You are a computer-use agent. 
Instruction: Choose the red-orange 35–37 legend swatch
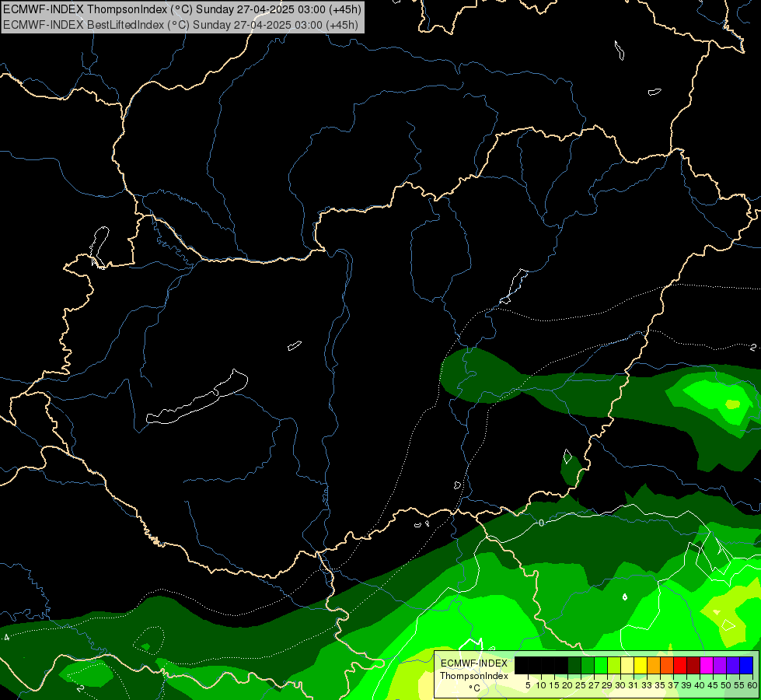[x=667, y=666]
